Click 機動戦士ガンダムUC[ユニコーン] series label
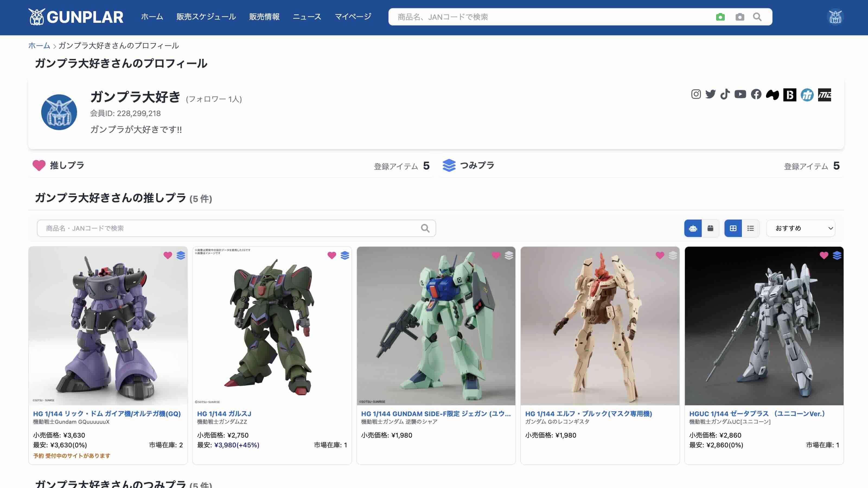The width and height of the screenshot is (868, 488). (730, 422)
